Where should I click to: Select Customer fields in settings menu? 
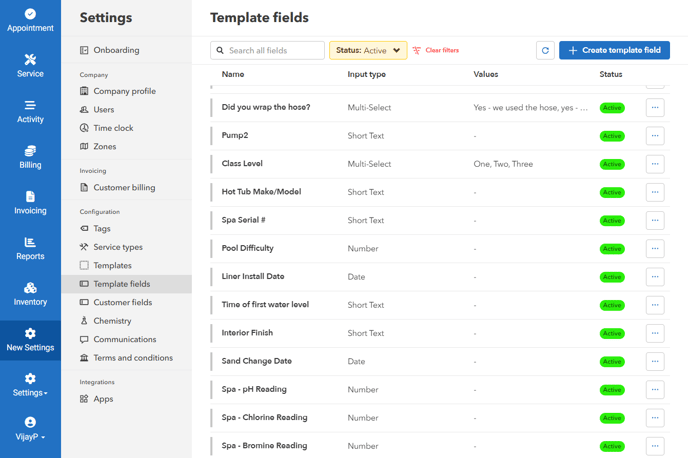pos(122,302)
